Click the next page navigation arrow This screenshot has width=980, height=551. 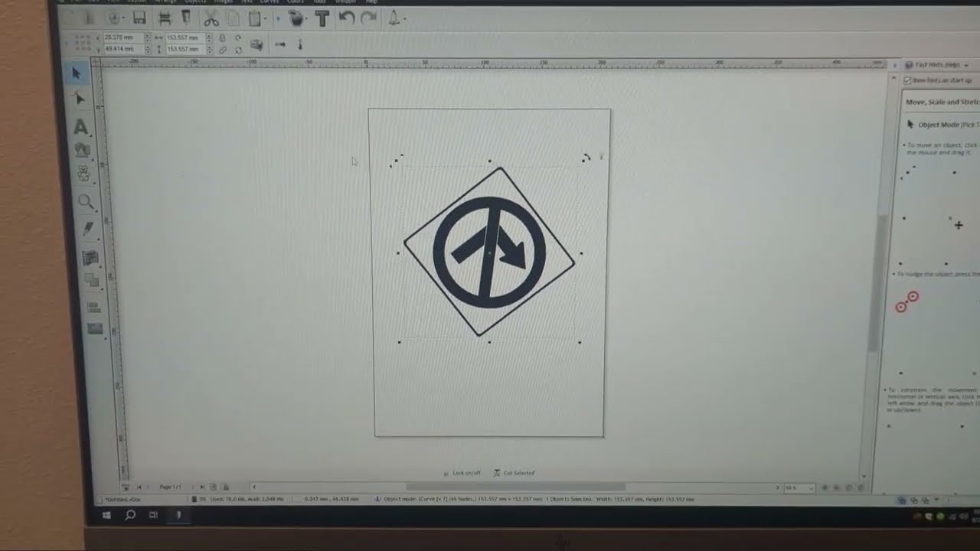tap(192, 487)
